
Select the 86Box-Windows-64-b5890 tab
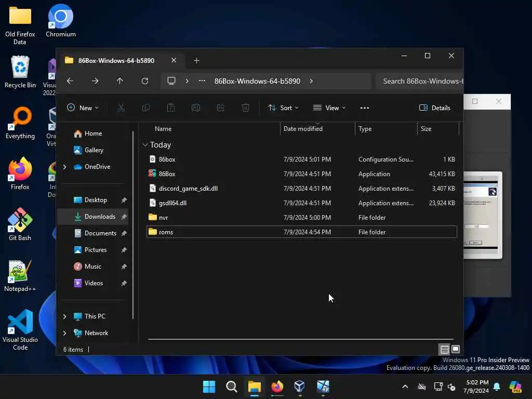[116, 60]
